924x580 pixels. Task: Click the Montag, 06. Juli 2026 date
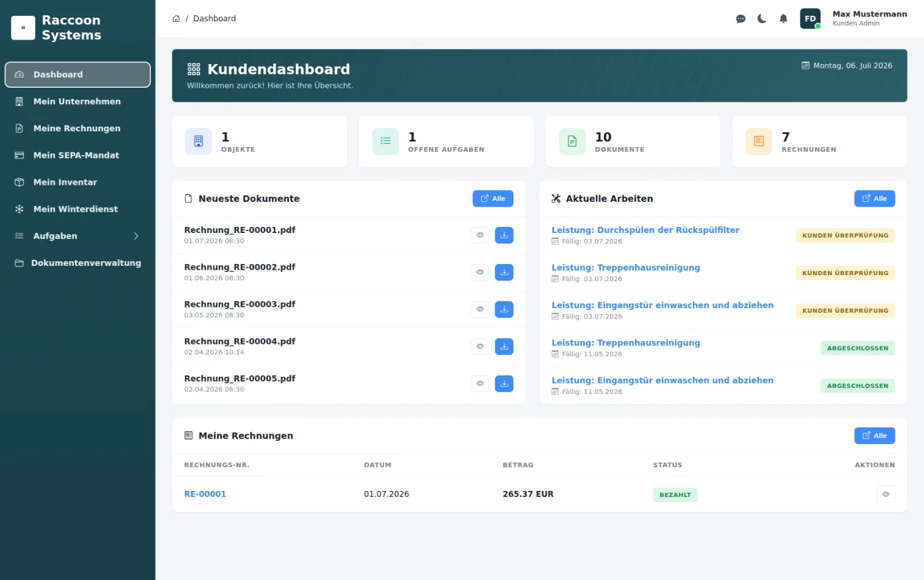(x=847, y=66)
